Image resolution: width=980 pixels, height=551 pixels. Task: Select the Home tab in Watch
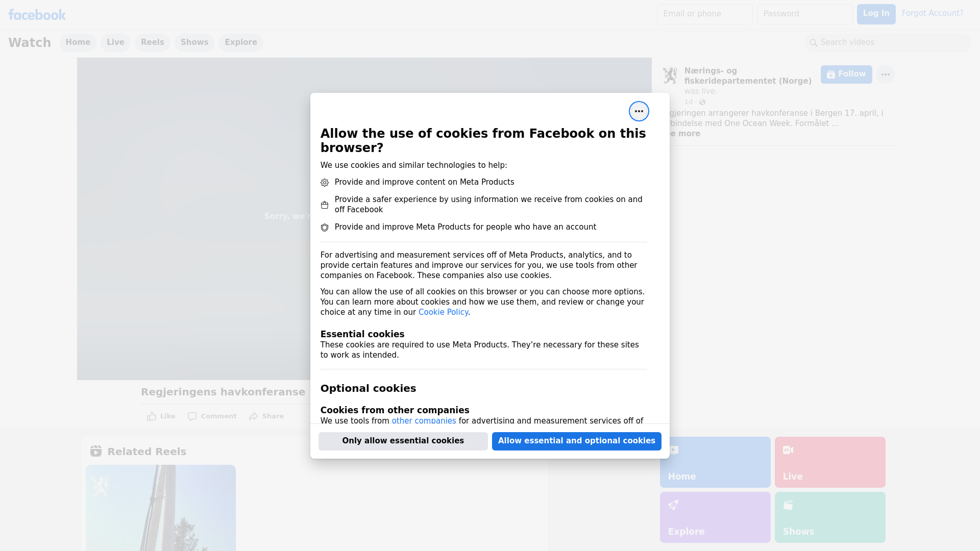[78, 43]
